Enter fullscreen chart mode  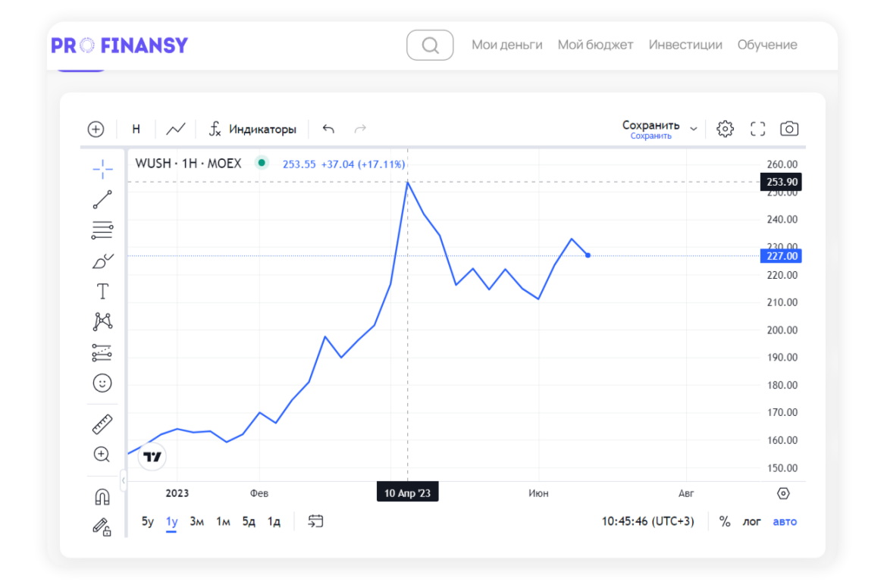click(x=757, y=129)
